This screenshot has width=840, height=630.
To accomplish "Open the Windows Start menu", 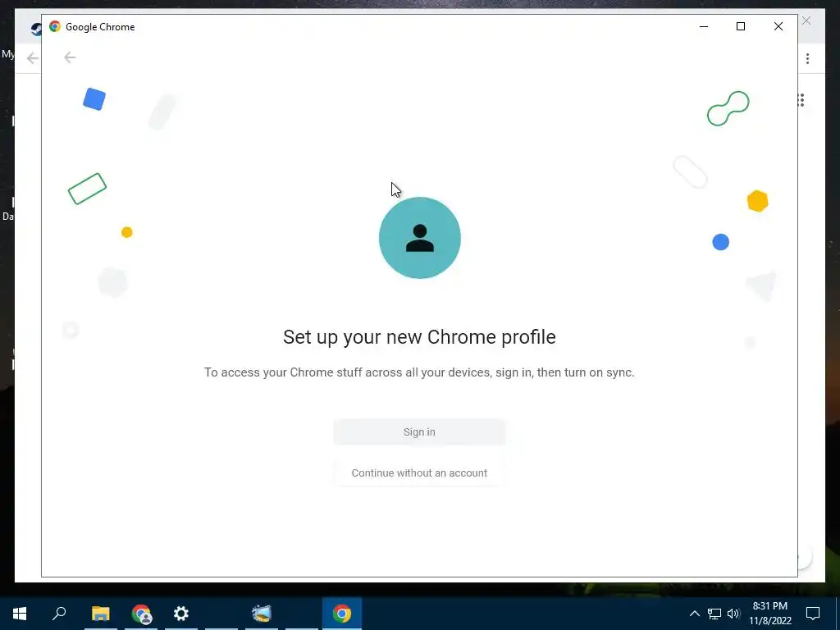I will (x=20, y=614).
